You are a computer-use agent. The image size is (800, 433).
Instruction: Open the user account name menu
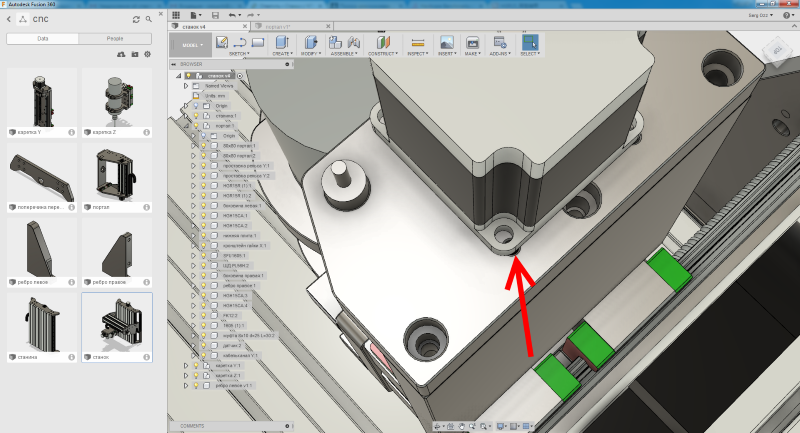coord(760,15)
